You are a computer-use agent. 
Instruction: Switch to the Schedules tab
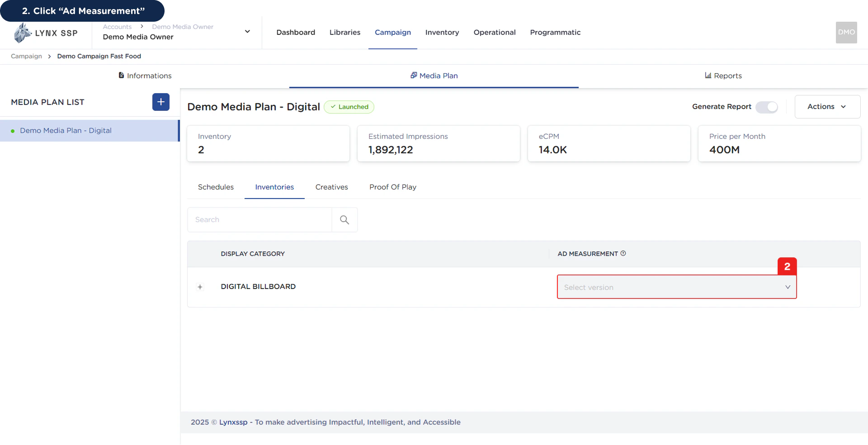216,187
